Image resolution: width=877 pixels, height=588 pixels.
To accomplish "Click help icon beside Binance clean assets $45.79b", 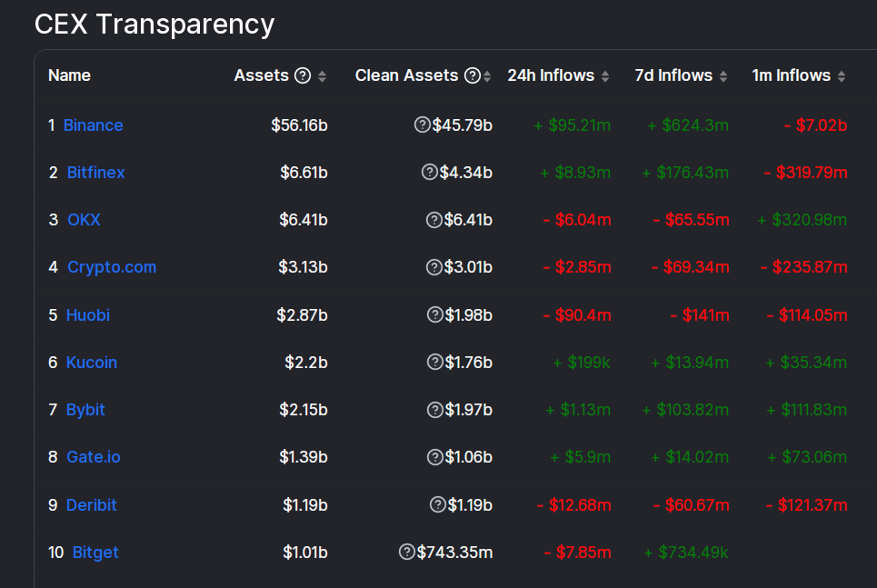I will (x=423, y=125).
